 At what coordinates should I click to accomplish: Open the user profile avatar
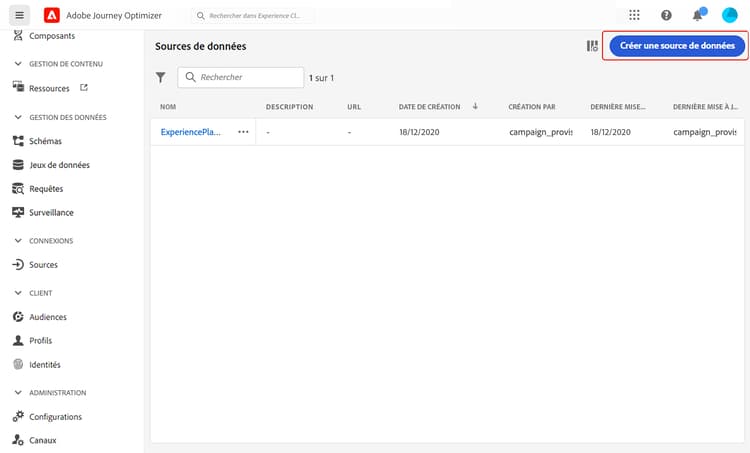click(729, 15)
